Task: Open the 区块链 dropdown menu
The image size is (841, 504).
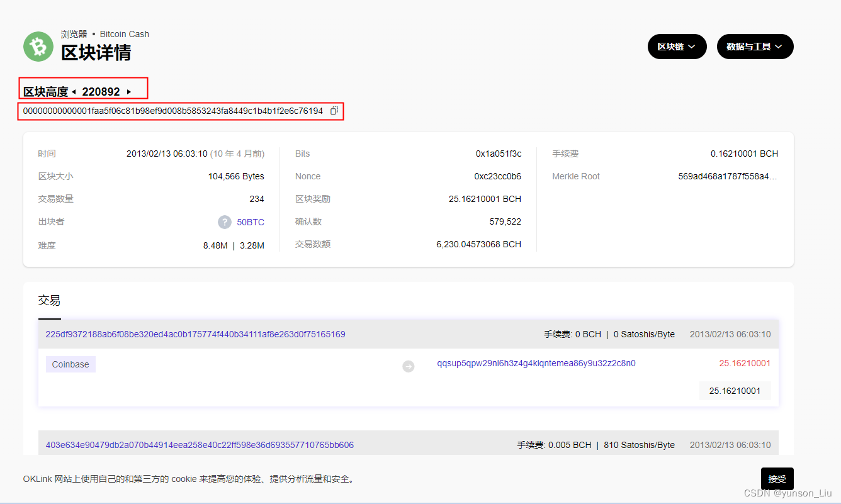Action: click(677, 46)
